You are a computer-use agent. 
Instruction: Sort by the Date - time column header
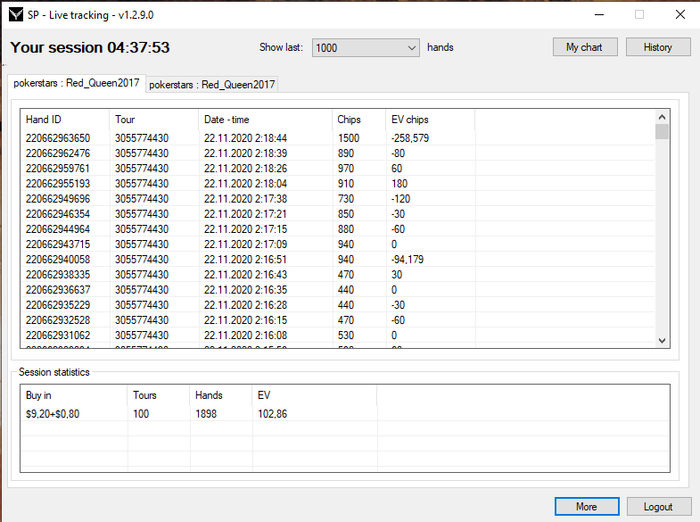266,119
